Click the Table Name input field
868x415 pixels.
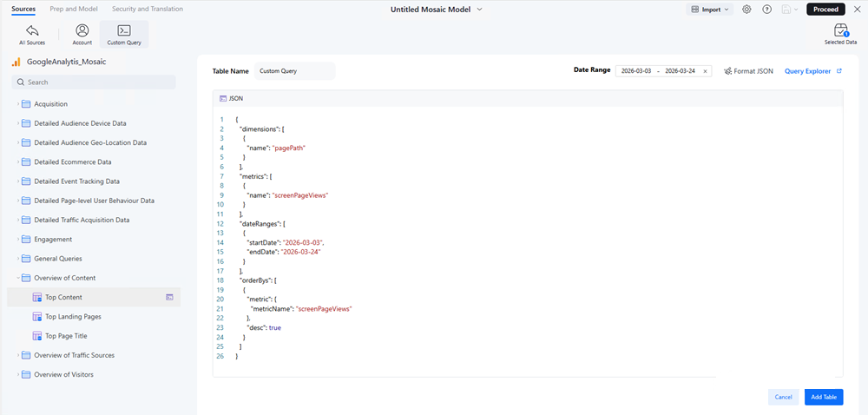[x=294, y=71]
